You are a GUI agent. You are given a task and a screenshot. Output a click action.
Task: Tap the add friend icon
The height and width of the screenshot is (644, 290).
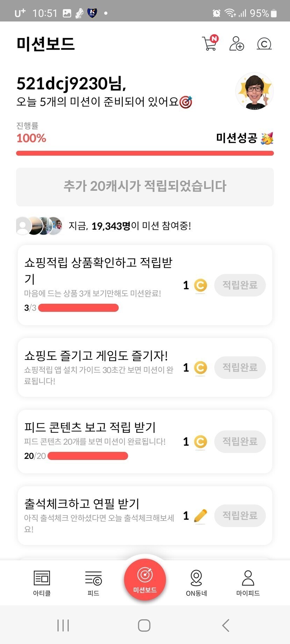tap(237, 44)
